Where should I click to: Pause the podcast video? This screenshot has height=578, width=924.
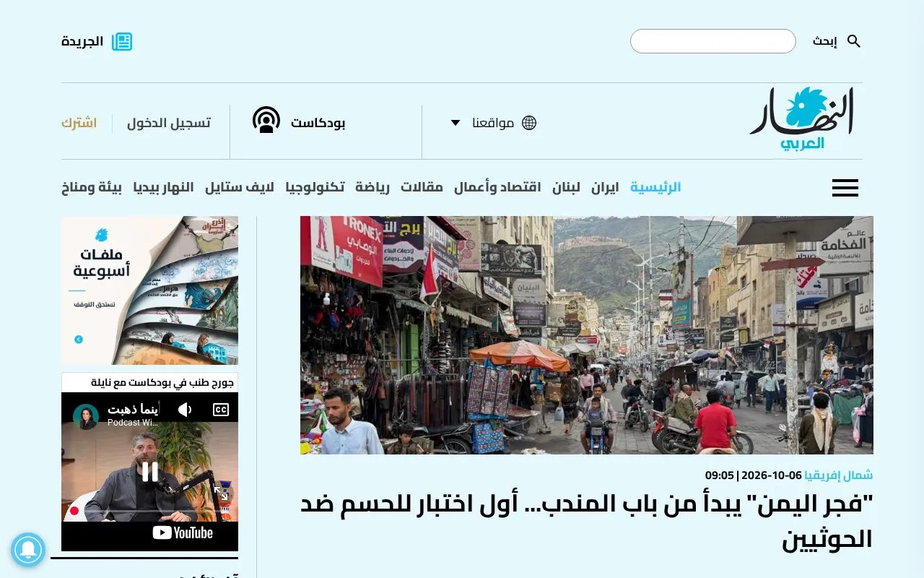pos(149,472)
